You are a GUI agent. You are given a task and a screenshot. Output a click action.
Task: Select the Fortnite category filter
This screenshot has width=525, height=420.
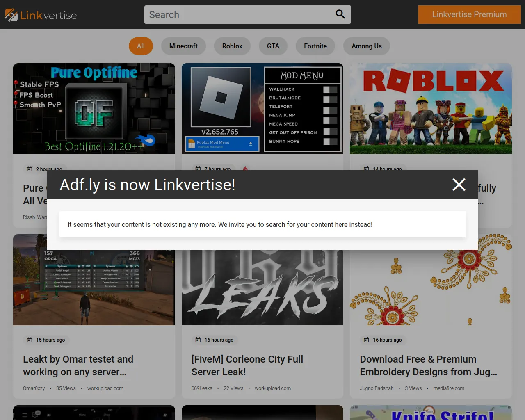coord(315,46)
